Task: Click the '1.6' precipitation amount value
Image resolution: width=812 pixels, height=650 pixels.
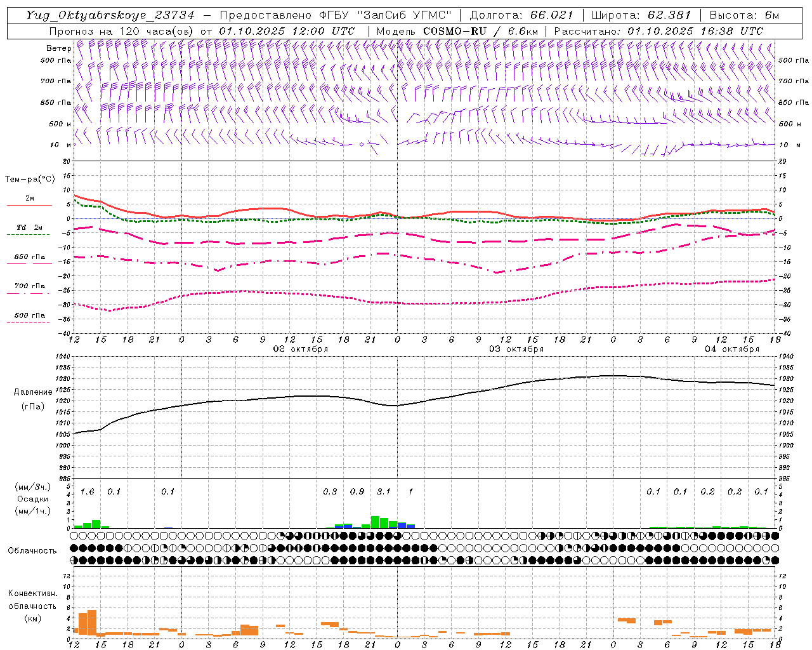Action: [x=87, y=492]
